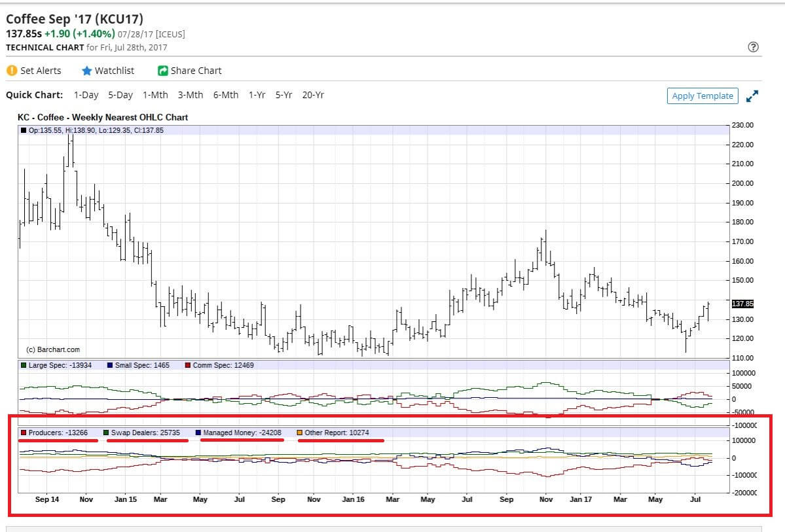Viewport: 785px width, 532px height.
Task: Show the 5-Yr chart view
Action: click(x=283, y=95)
